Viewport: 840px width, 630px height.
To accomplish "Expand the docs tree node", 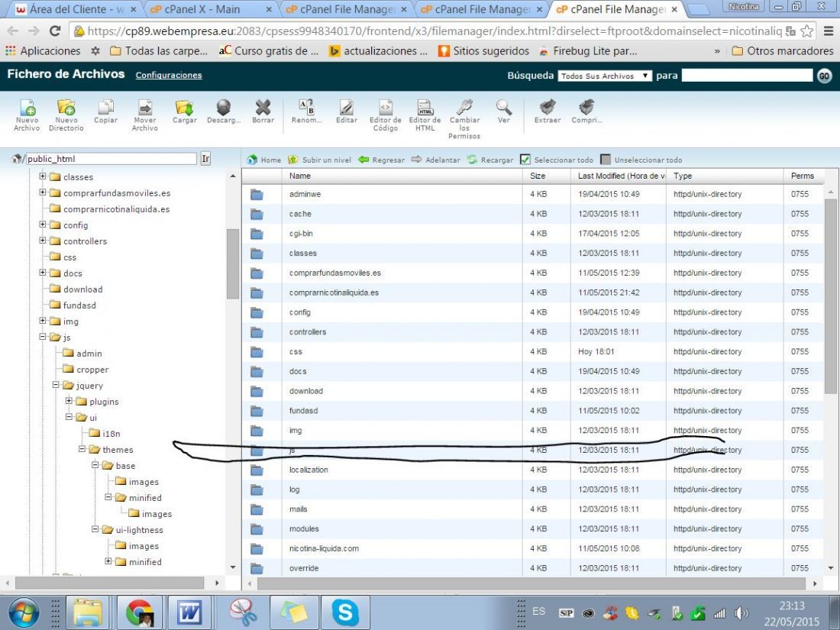I will coord(42,273).
